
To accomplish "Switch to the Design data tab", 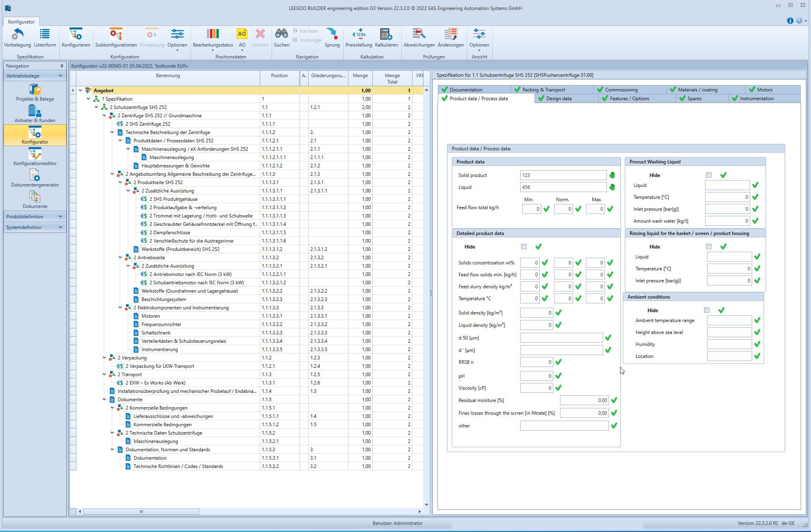I will pyautogui.click(x=558, y=99).
